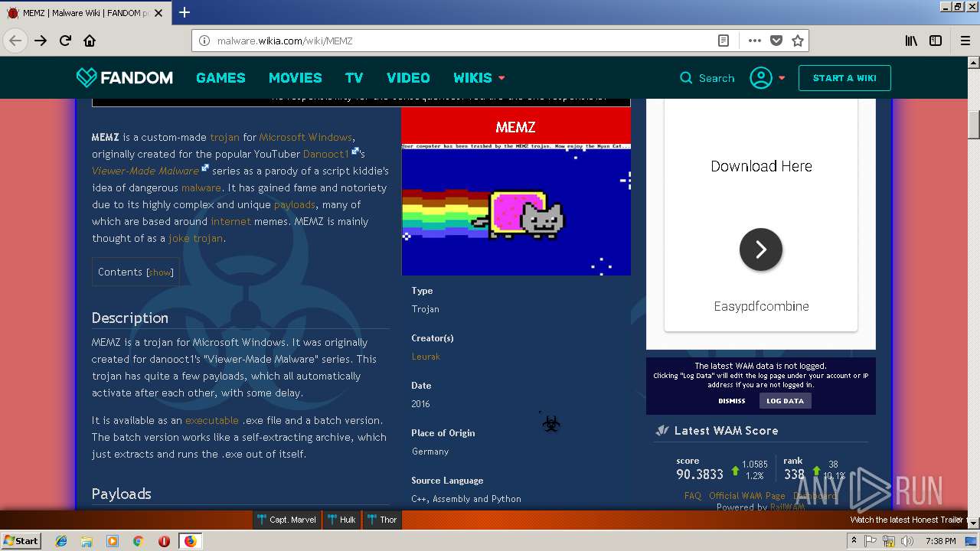Screen dimensions: 980x551
Task: Launch Internet Explorer from the taskbar
Action: point(61,541)
